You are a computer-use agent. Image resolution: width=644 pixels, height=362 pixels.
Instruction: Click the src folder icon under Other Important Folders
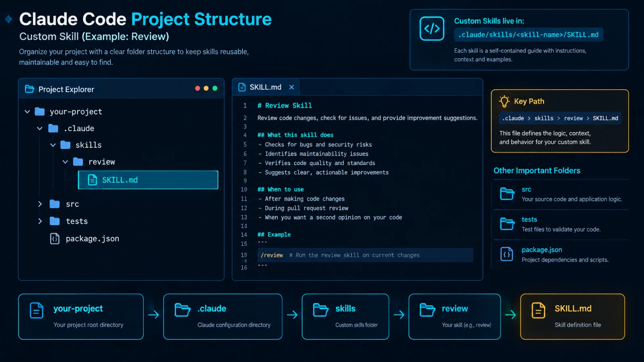(x=507, y=194)
